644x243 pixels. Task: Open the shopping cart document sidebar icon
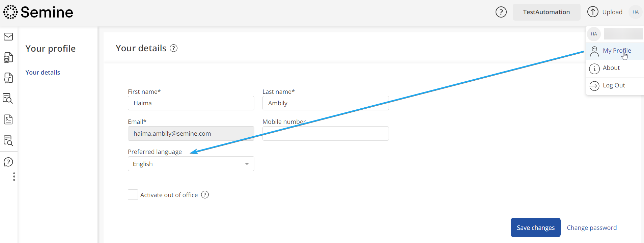(8, 78)
